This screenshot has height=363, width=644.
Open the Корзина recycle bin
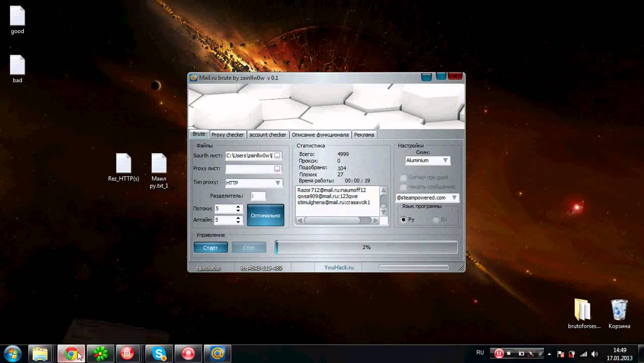(x=619, y=314)
